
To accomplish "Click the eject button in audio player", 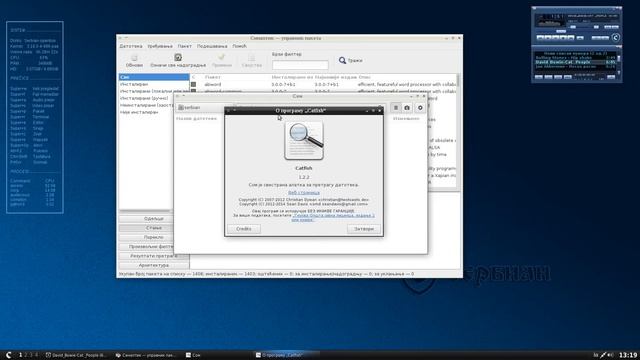I will pos(580,38).
